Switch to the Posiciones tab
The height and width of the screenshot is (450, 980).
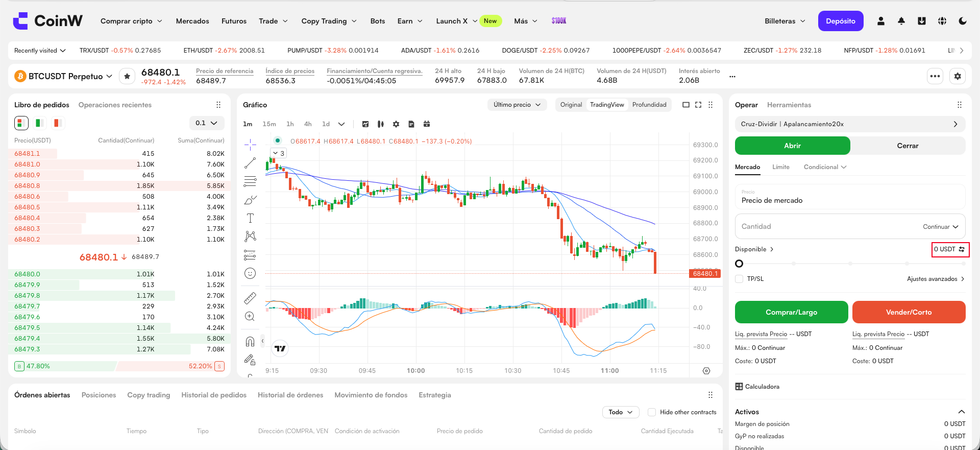click(99, 395)
